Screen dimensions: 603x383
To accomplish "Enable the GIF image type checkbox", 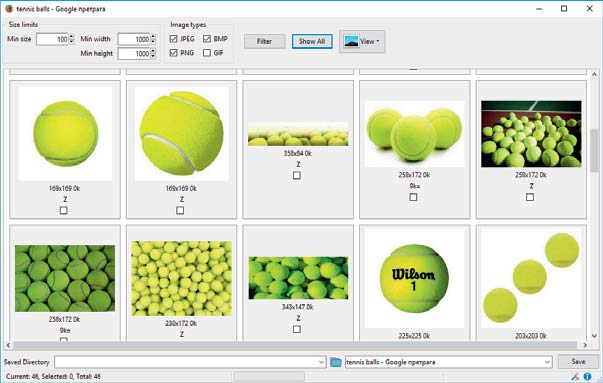I will 207,53.
